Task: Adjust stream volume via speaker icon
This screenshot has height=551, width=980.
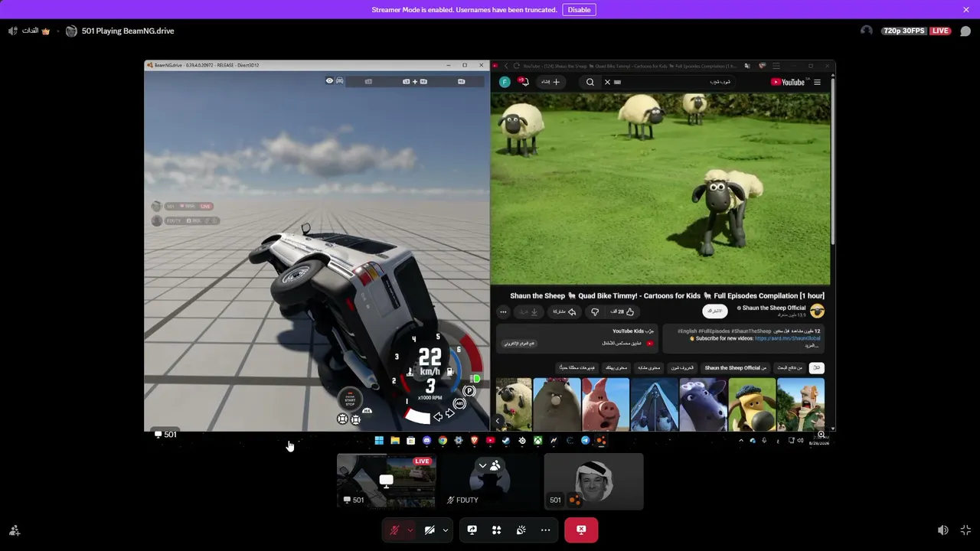Action: 943,530
